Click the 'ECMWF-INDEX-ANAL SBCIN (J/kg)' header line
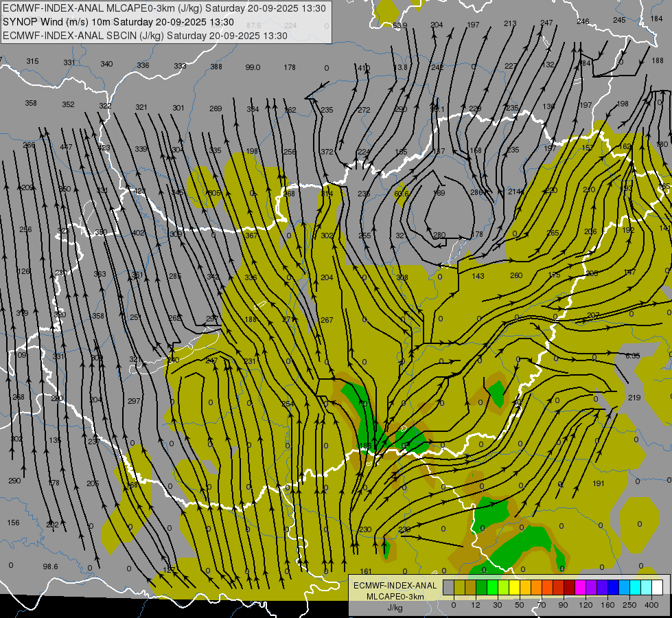672x618 pixels. pos(145,36)
